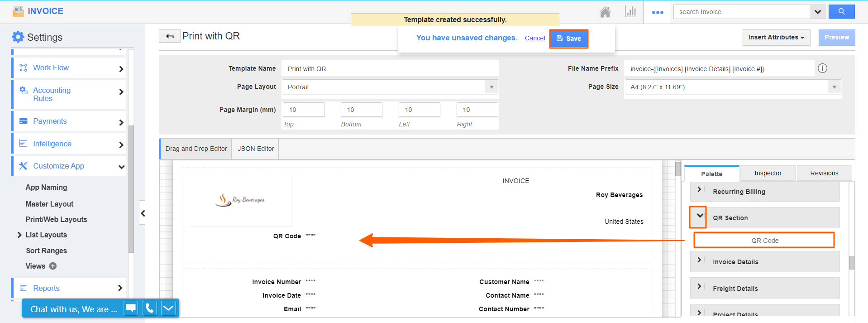868x323 pixels.
Task: Open the Page Size dropdown
Action: [834, 87]
